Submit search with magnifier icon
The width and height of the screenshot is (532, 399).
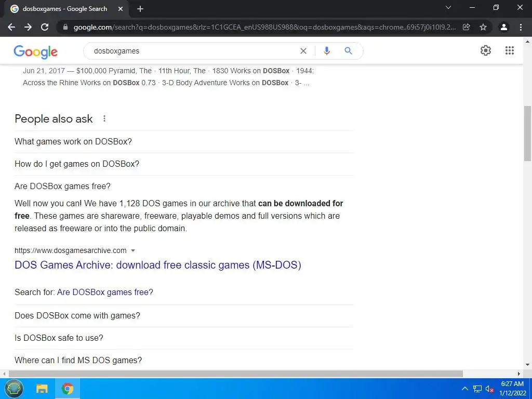click(x=348, y=51)
